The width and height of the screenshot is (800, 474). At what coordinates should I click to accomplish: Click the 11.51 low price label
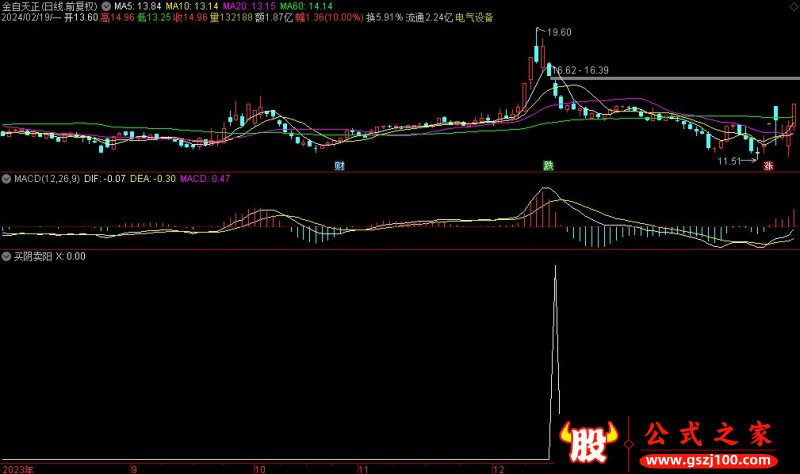coord(729,161)
